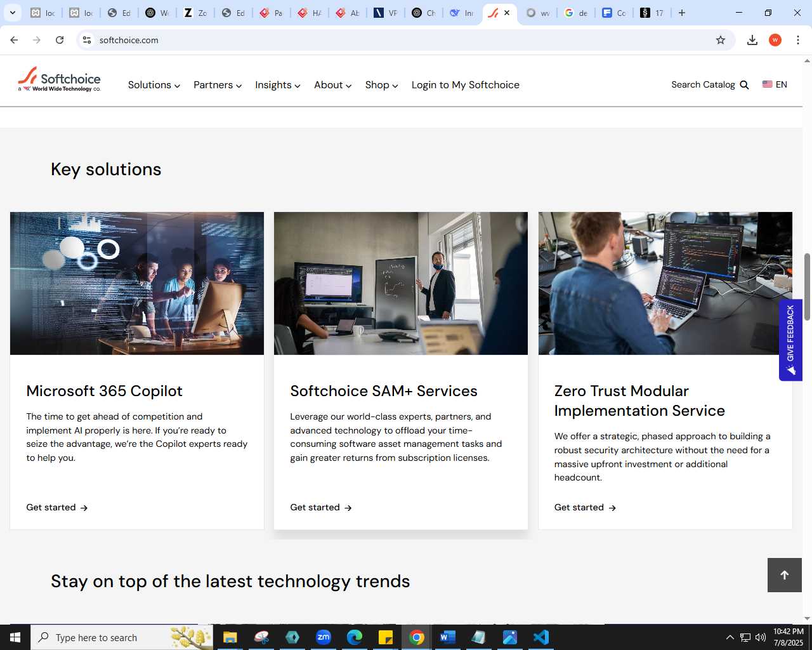Click the volume icon in system tray

(x=761, y=637)
